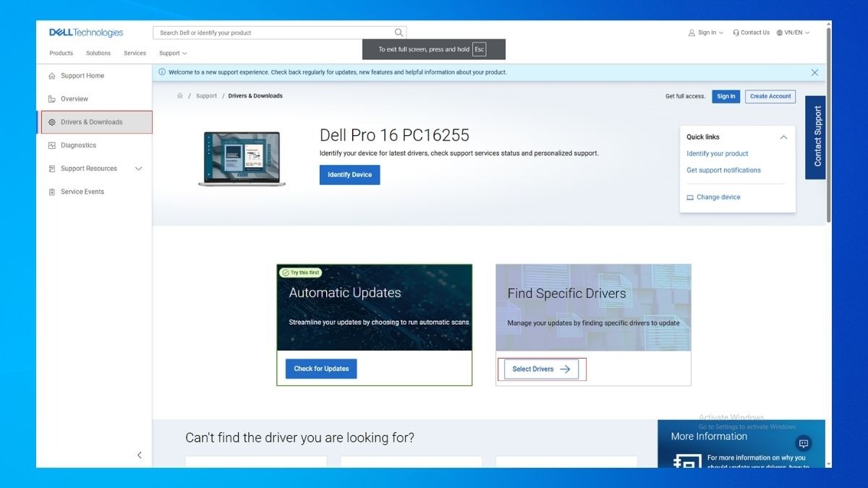
Task: Select Drivers & Downloads in sidebar
Action: coord(95,122)
